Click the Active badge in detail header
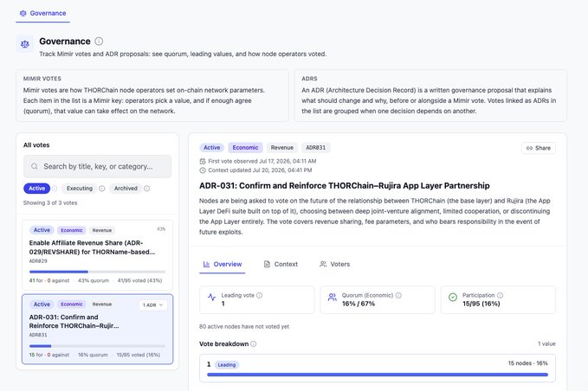 [x=212, y=148]
